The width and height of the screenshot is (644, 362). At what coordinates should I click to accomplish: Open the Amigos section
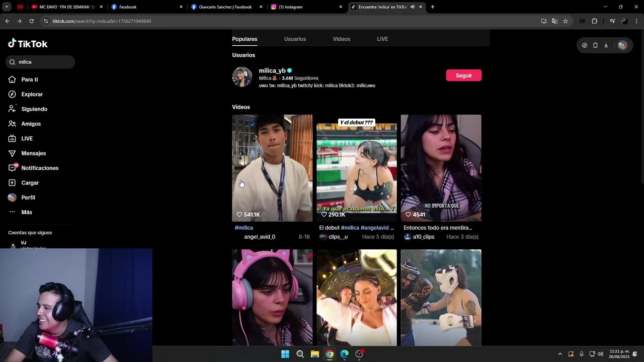click(31, 124)
